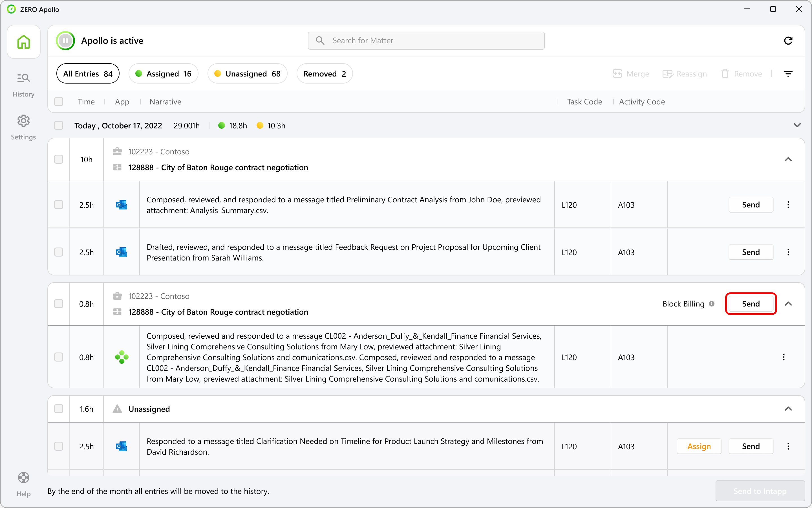This screenshot has height=508, width=812.
Task: Select all entries for October 17, 2022
Action: [59, 125]
